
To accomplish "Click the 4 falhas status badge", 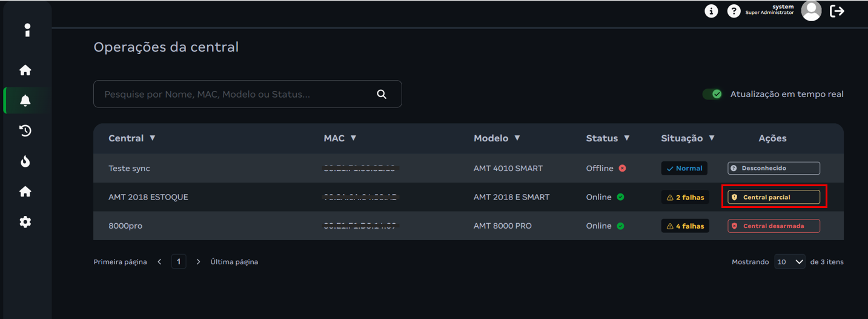I will click(x=685, y=226).
